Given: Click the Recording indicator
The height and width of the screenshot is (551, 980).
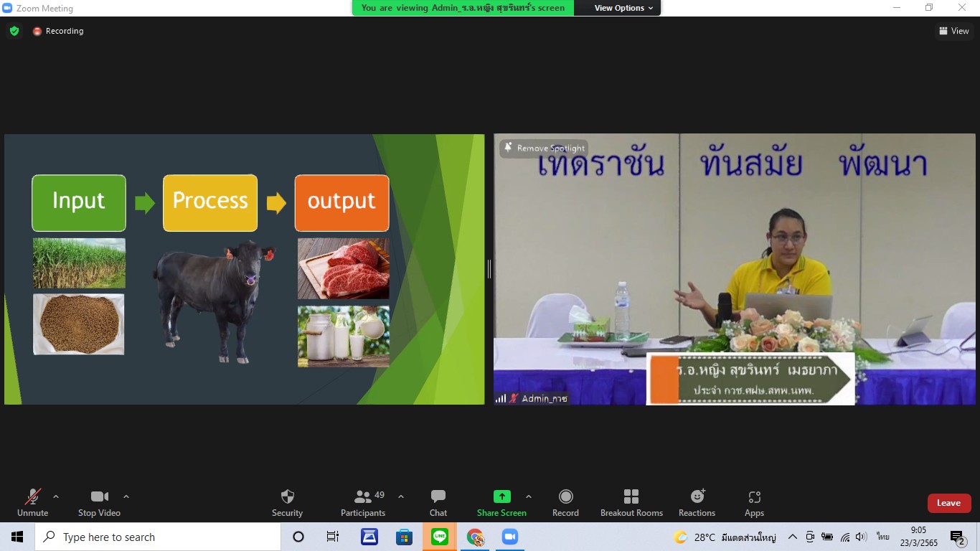Looking at the screenshot, I should click(58, 31).
